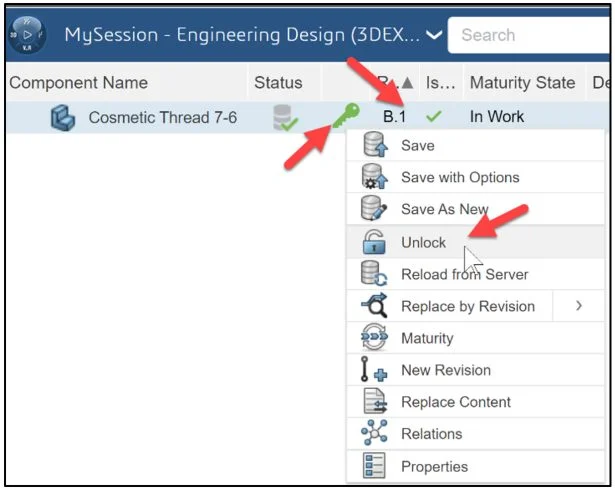
Task: Sort by Component Name column header
Action: point(78,82)
